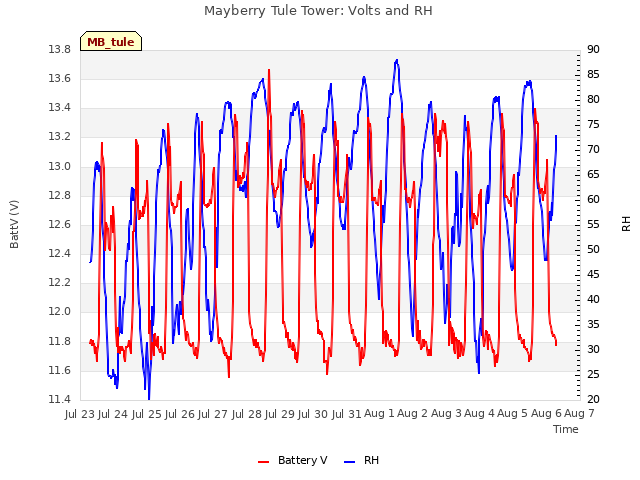Click the Jul 29 date label
The height and width of the screenshot is (480, 640).
[280, 414]
